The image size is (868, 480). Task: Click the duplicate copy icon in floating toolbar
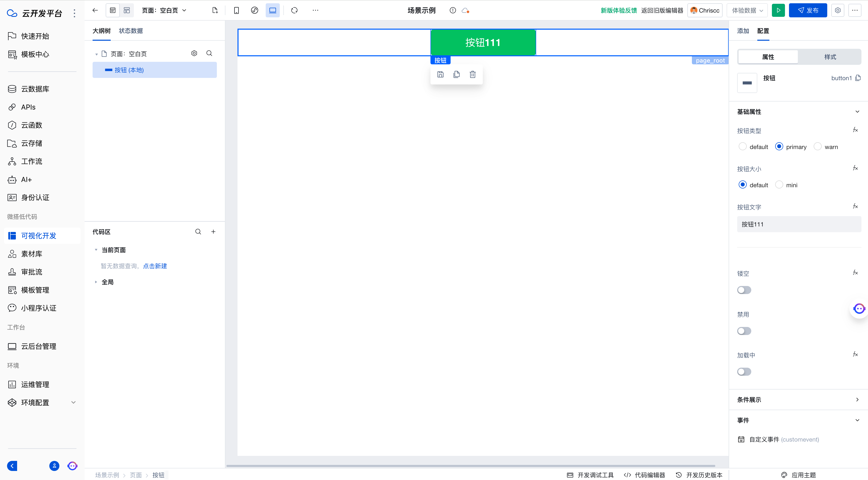coord(456,74)
